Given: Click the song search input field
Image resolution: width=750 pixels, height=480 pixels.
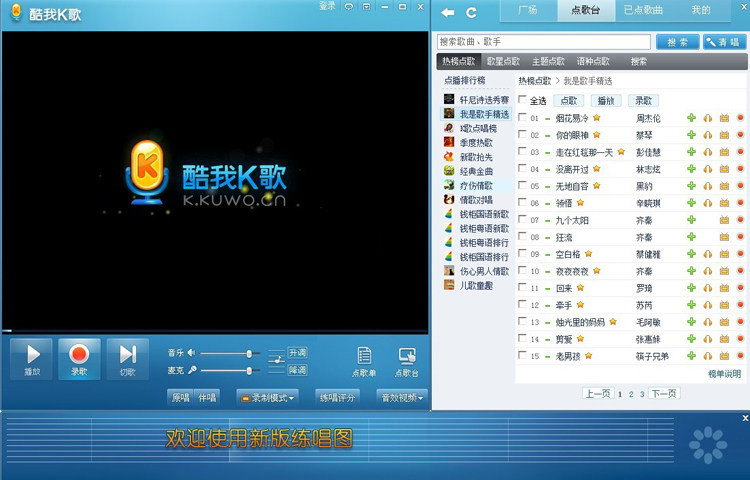Looking at the screenshot, I should (544, 42).
